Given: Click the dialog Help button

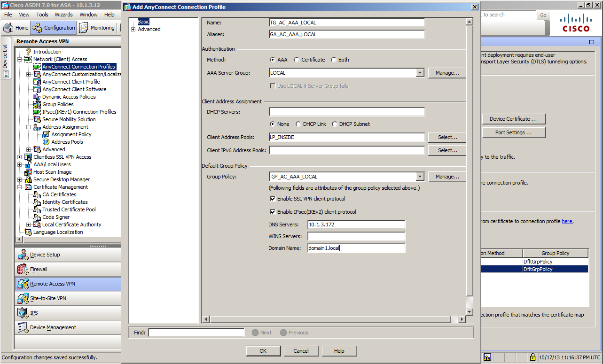Looking at the screenshot, I should pyautogui.click(x=339, y=351).
